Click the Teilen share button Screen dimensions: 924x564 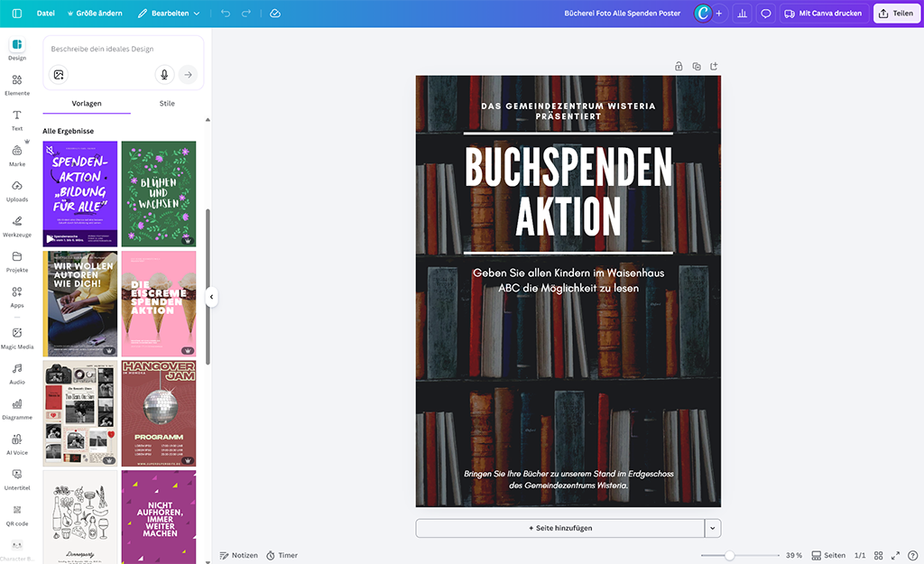pos(896,13)
